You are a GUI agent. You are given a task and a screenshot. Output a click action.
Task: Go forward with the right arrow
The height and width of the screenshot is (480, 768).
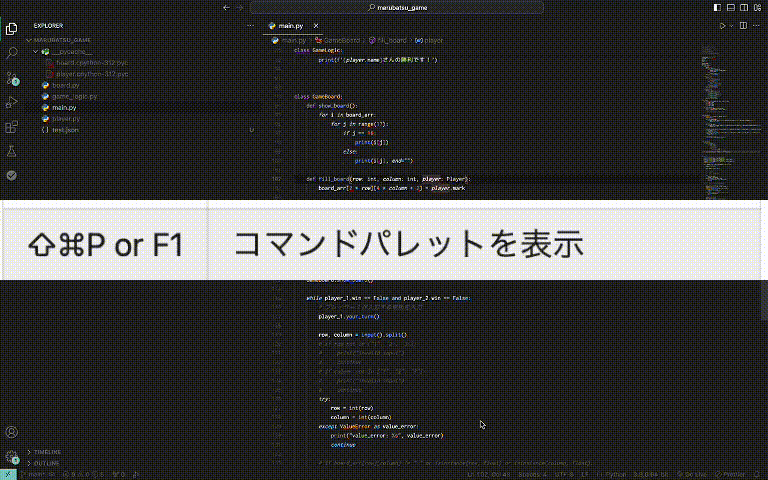pos(240,7)
